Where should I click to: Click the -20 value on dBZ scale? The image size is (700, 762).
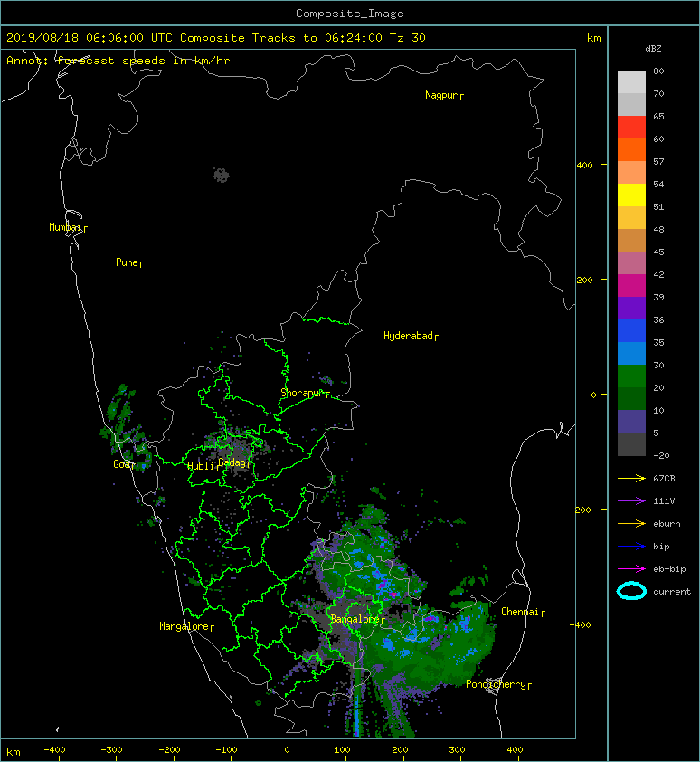coord(661,455)
